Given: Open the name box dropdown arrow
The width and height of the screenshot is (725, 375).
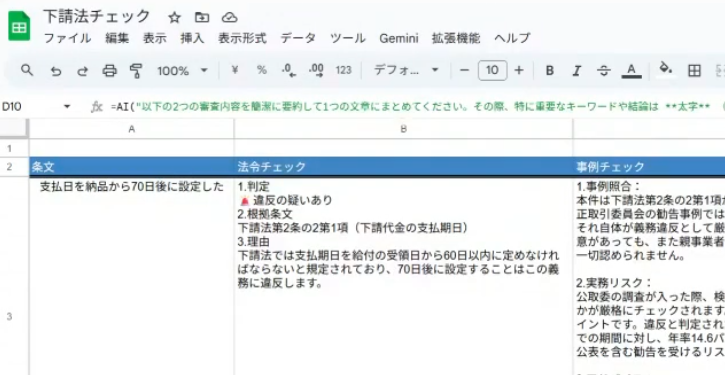Looking at the screenshot, I should 67,107.
